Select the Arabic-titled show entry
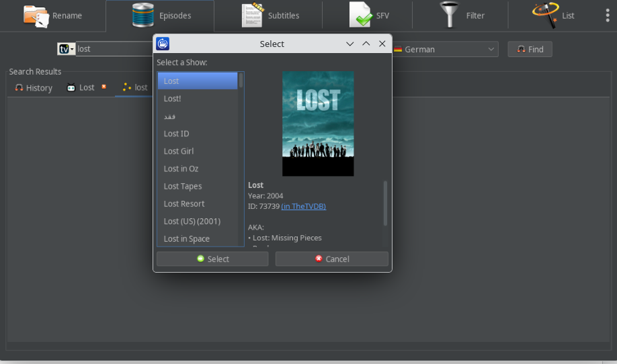617x364 pixels. pyautogui.click(x=198, y=116)
